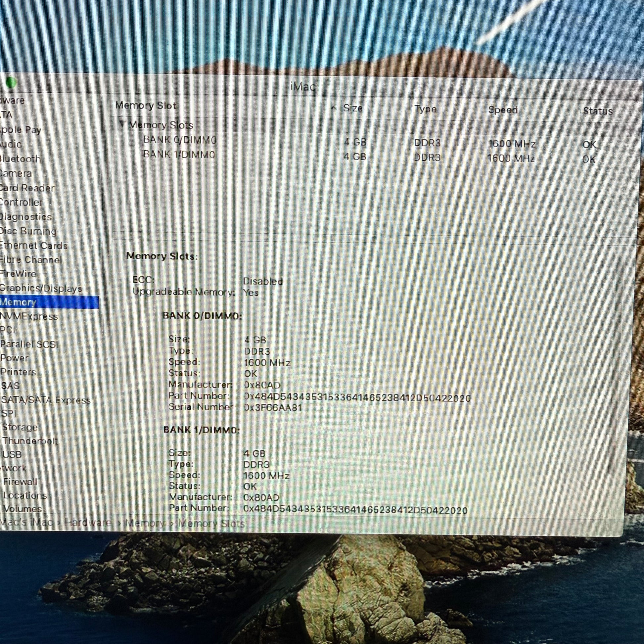The width and height of the screenshot is (644, 644).
Task: Select Audio in the sidebar
Action: tap(11, 144)
